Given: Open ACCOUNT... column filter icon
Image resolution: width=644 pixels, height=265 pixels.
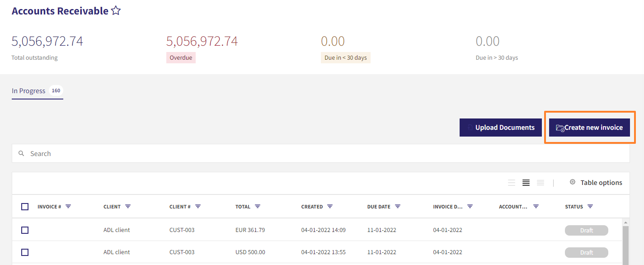Looking at the screenshot, I should tap(536, 207).
